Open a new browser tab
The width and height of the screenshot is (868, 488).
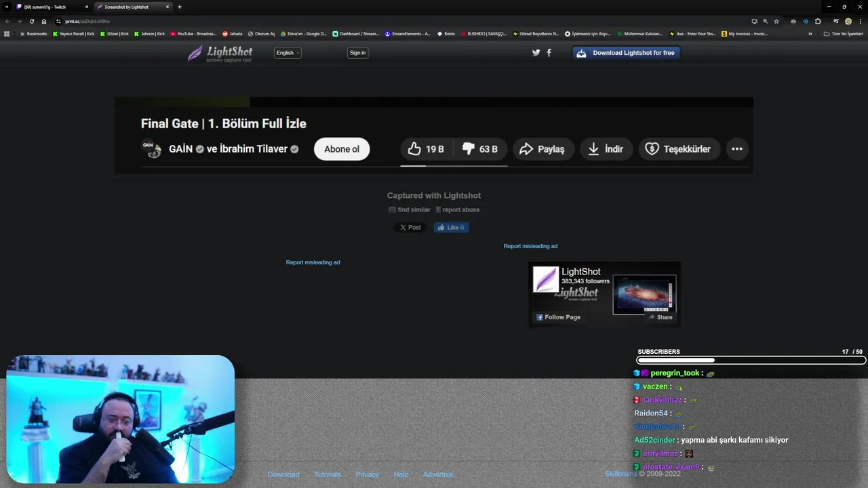[x=180, y=7]
